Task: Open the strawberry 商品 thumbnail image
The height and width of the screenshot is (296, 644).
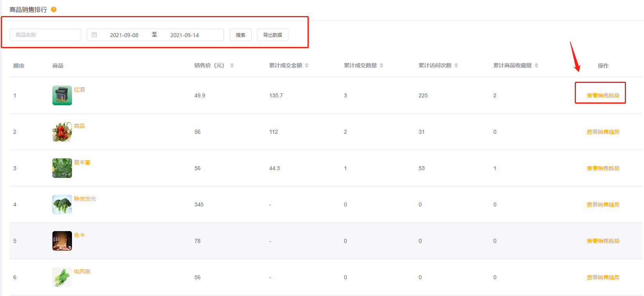Action: pyautogui.click(x=62, y=132)
